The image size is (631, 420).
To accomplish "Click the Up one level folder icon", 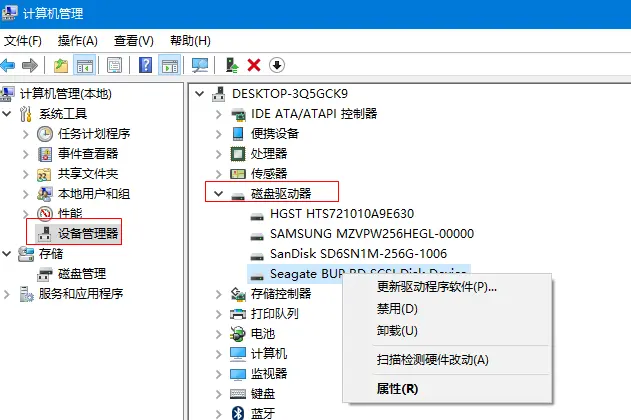I will (x=61, y=65).
